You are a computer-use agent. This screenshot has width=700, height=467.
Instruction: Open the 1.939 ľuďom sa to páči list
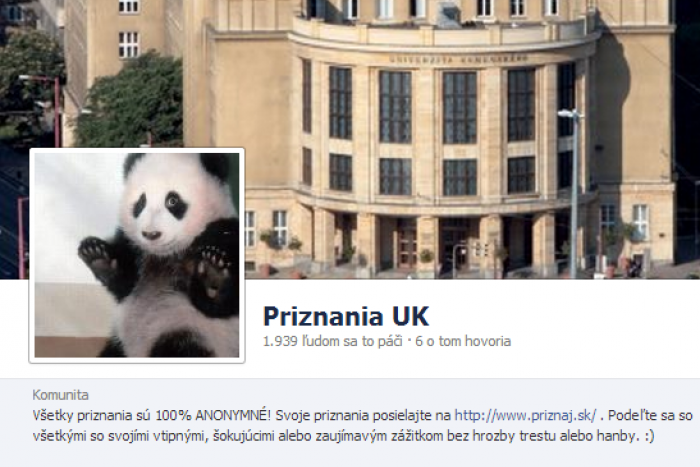pyautogui.click(x=333, y=342)
